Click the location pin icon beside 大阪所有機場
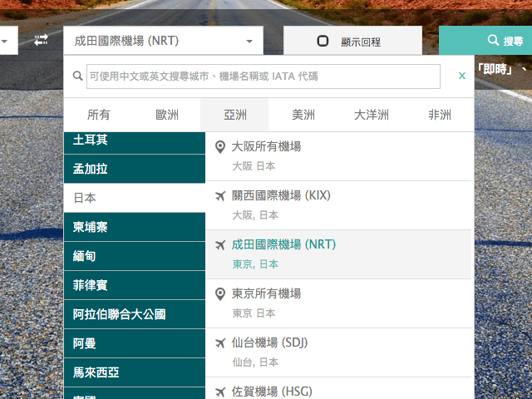The image size is (532, 399). (220, 147)
